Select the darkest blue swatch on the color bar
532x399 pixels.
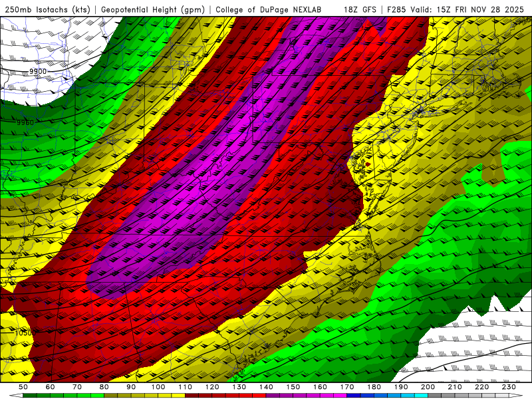(x=354, y=395)
